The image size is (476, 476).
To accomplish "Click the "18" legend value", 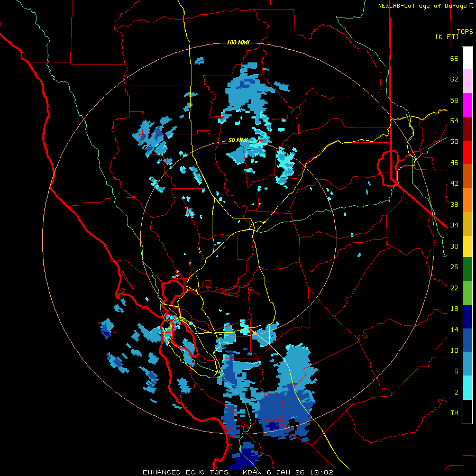I will [x=454, y=309].
